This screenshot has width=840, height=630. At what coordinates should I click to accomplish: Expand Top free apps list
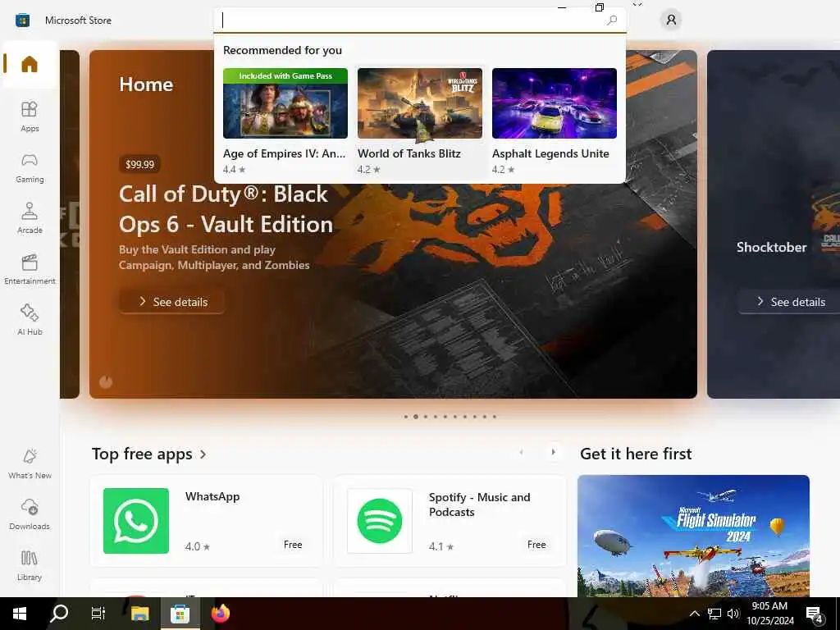(149, 454)
